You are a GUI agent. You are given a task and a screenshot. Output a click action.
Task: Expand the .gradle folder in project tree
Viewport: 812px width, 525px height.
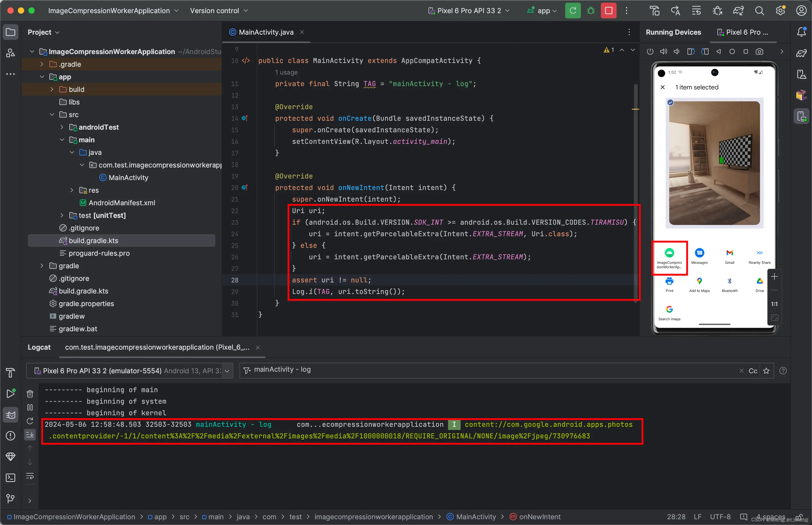(42, 64)
